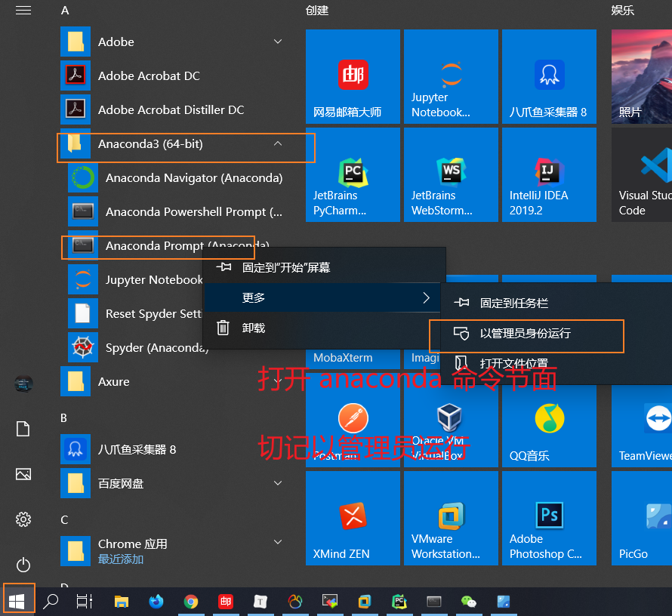
Task: Click the letter B section header
Action: click(63, 417)
